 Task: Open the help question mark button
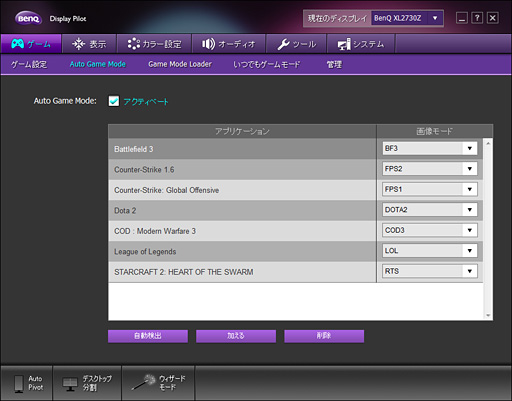click(477, 18)
